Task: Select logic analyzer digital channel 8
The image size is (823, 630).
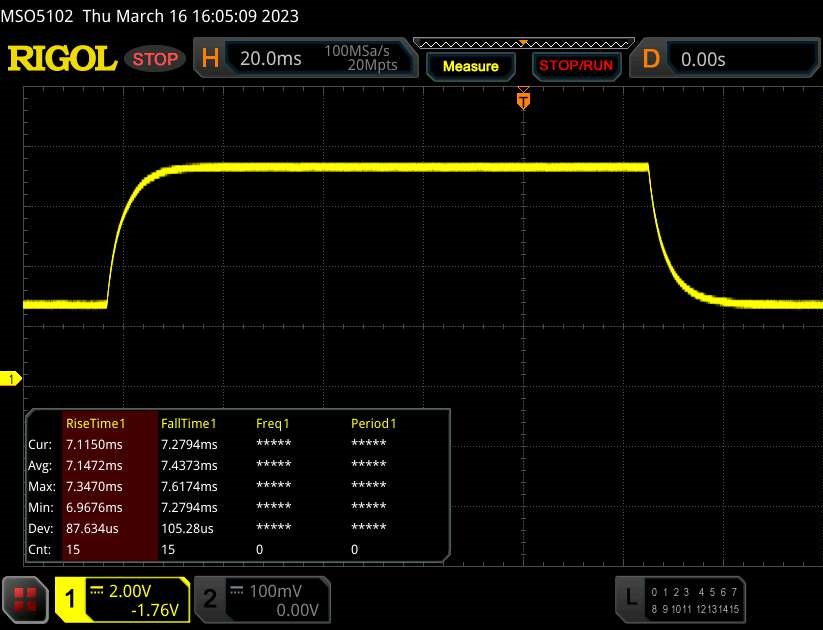Action: pyautogui.click(x=654, y=609)
